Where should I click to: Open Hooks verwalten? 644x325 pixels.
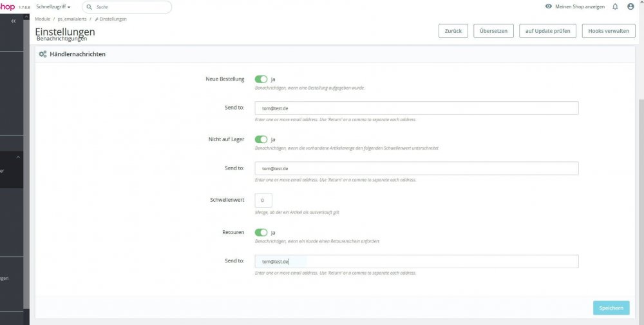tap(608, 31)
